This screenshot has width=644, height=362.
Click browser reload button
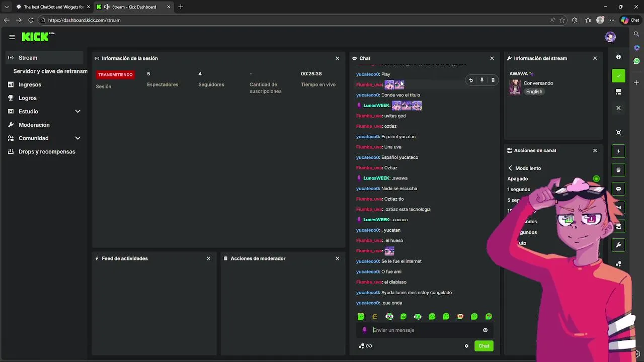point(31,20)
